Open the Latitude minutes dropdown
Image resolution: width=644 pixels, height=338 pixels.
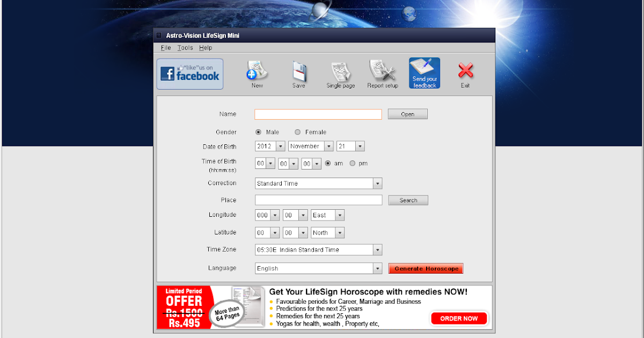pos(295,233)
